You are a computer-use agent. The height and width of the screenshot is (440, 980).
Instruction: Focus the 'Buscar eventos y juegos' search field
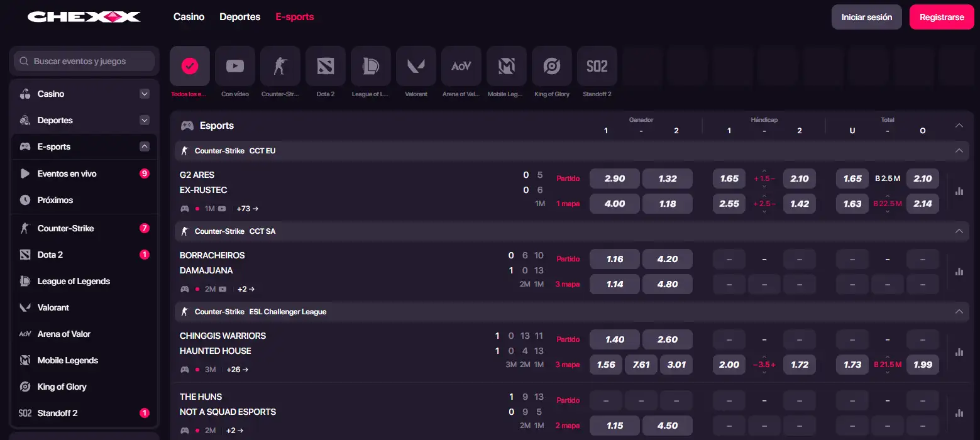pyautogui.click(x=84, y=61)
